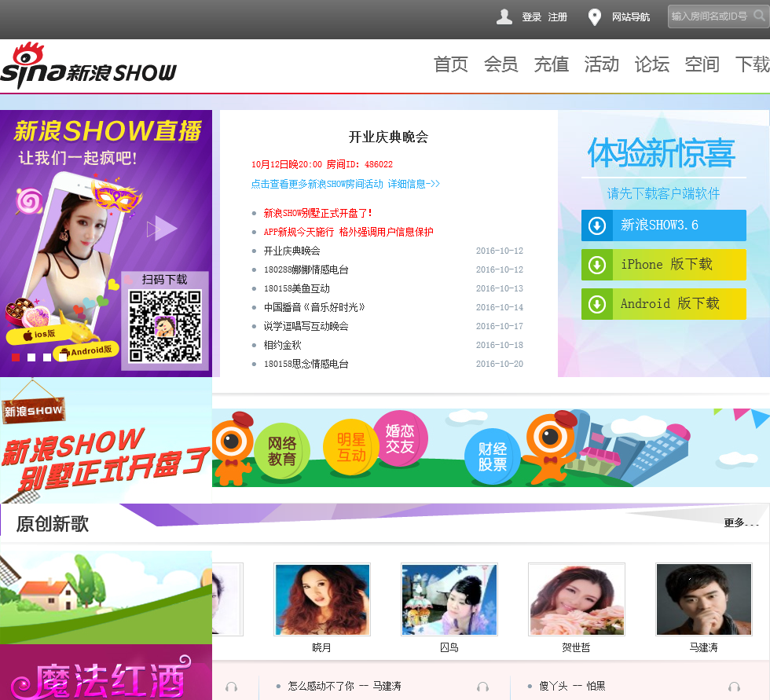Click the 开业庆典晚会 headline
Viewport: 770px width, 700px height.
[x=388, y=137]
